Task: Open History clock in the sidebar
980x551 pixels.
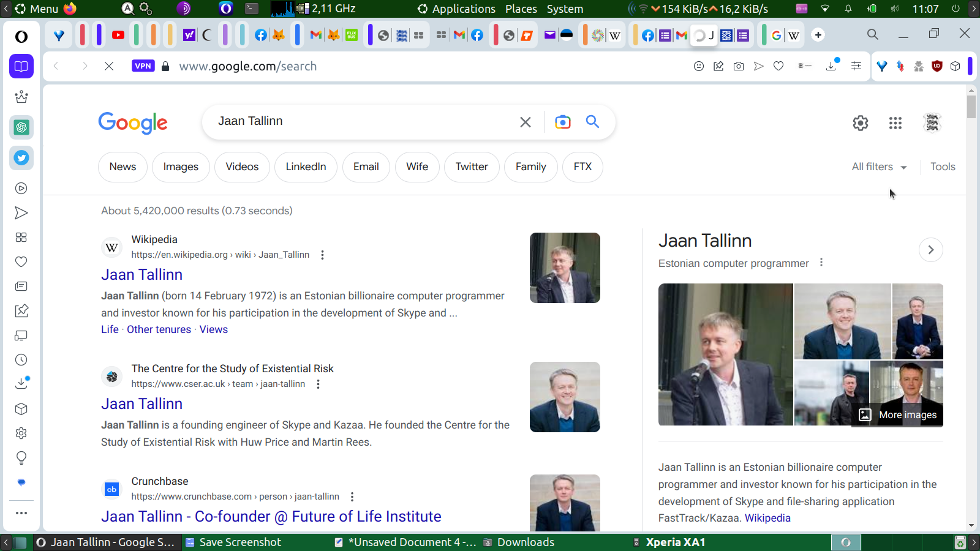Action: coord(21,360)
